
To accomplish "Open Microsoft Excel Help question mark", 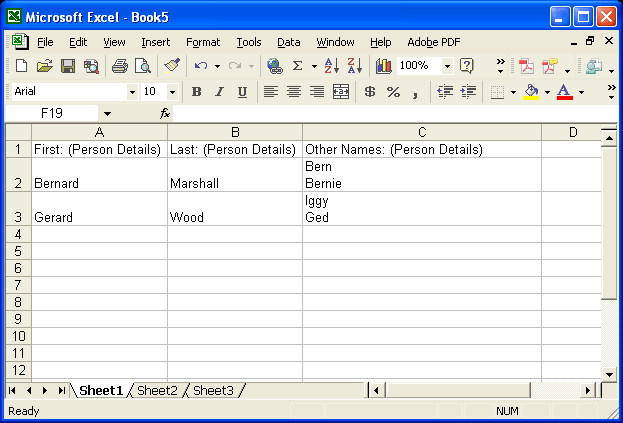I will (x=466, y=66).
